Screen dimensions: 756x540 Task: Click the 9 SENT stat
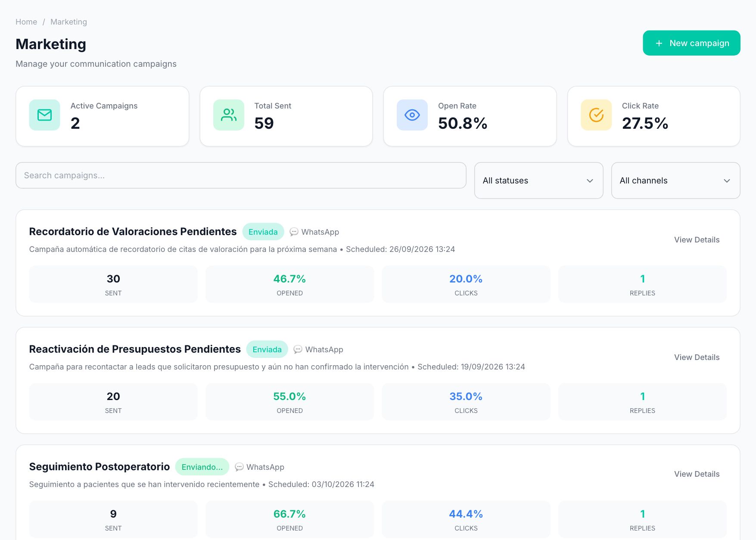coord(113,519)
